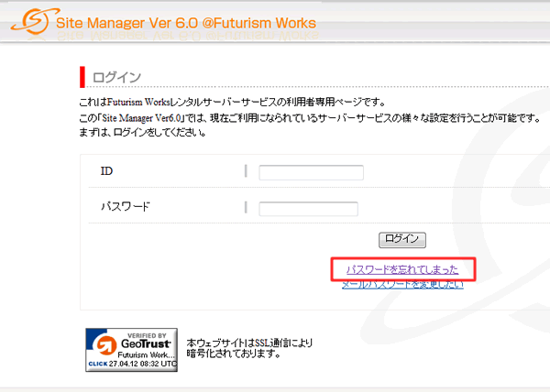Focus the ID input field
Image resolution: width=550 pixels, height=392 pixels.
(x=311, y=172)
